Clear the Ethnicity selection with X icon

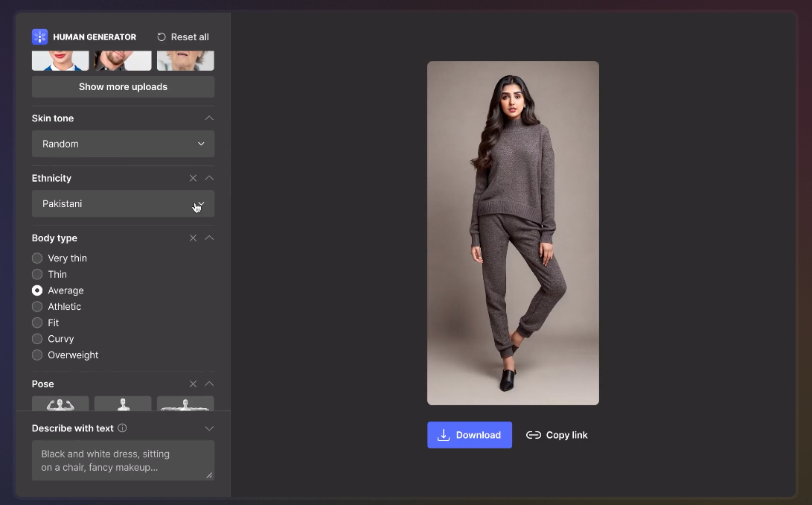pos(193,178)
